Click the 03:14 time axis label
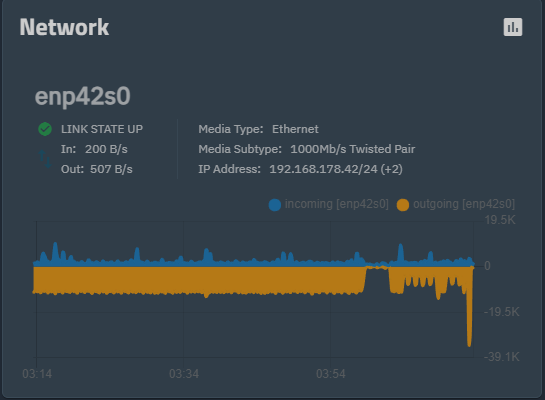 coord(37,374)
